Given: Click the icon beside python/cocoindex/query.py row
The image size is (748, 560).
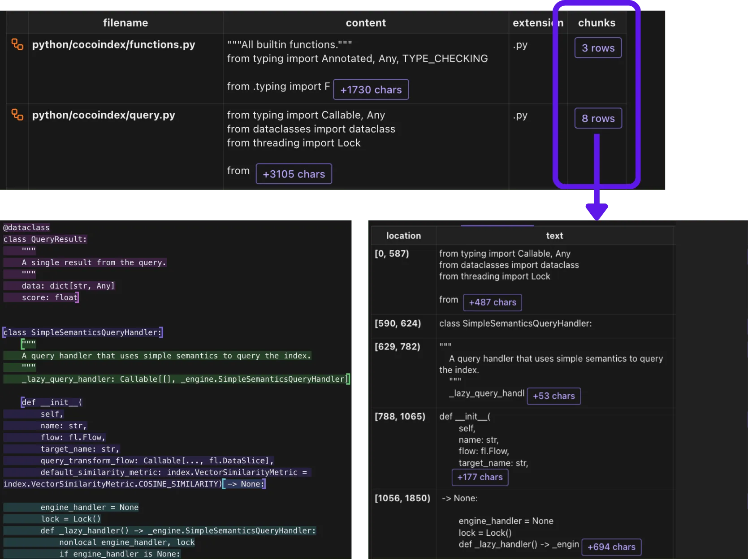Looking at the screenshot, I should [17, 115].
